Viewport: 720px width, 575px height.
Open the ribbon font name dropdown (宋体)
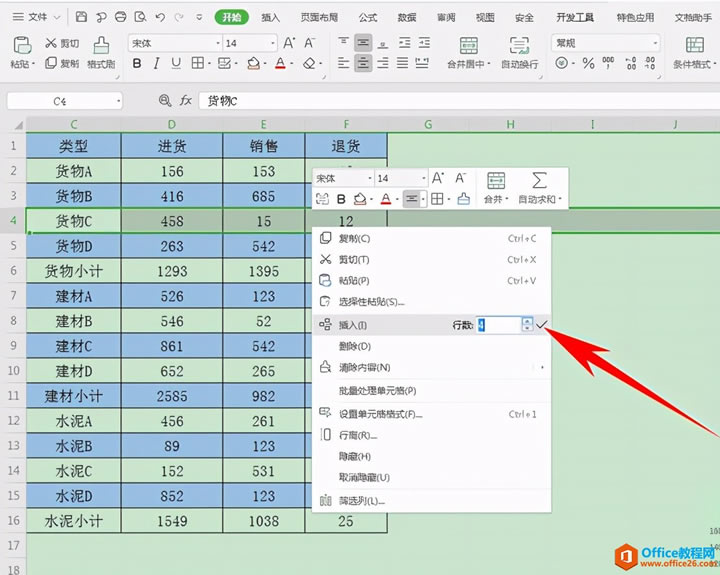coord(218,43)
